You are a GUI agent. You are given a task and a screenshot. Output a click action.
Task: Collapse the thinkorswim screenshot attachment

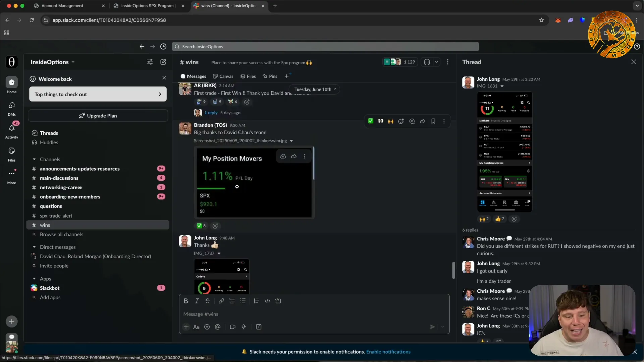[x=291, y=141]
